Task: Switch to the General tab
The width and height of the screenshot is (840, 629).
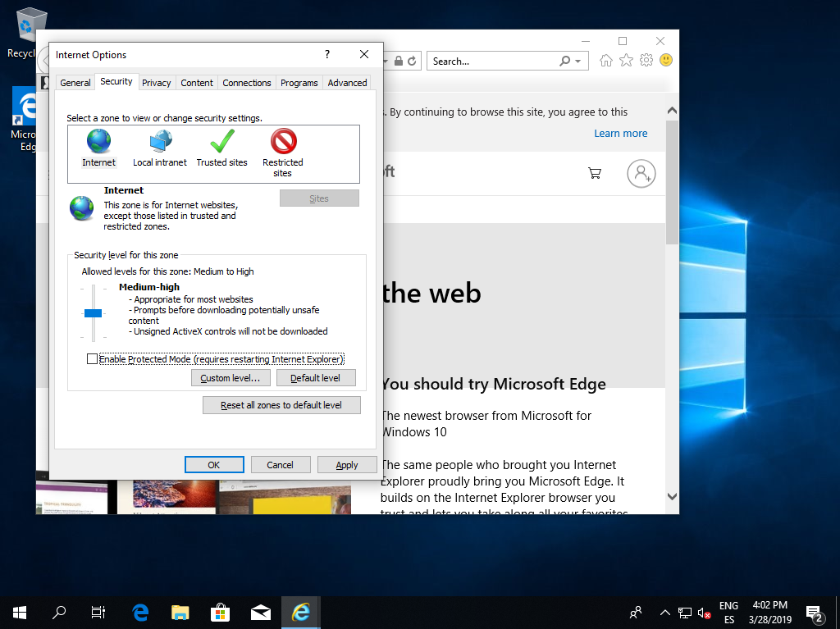Action: pos(75,83)
